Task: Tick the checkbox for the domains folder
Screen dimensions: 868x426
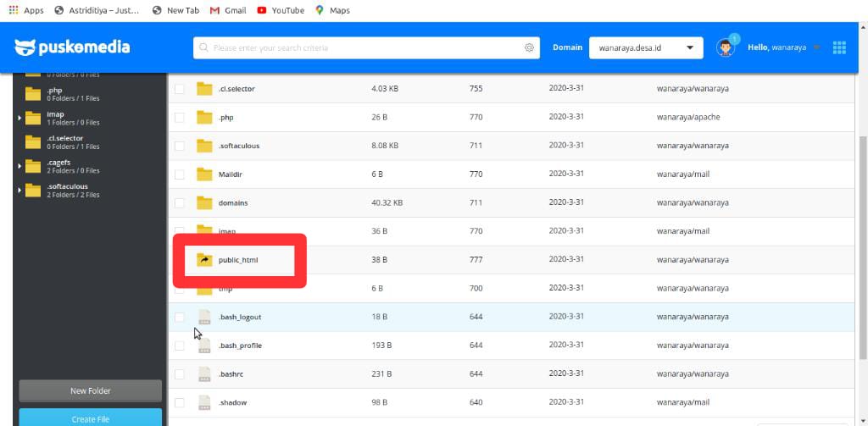Action: pyautogui.click(x=179, y=203)
